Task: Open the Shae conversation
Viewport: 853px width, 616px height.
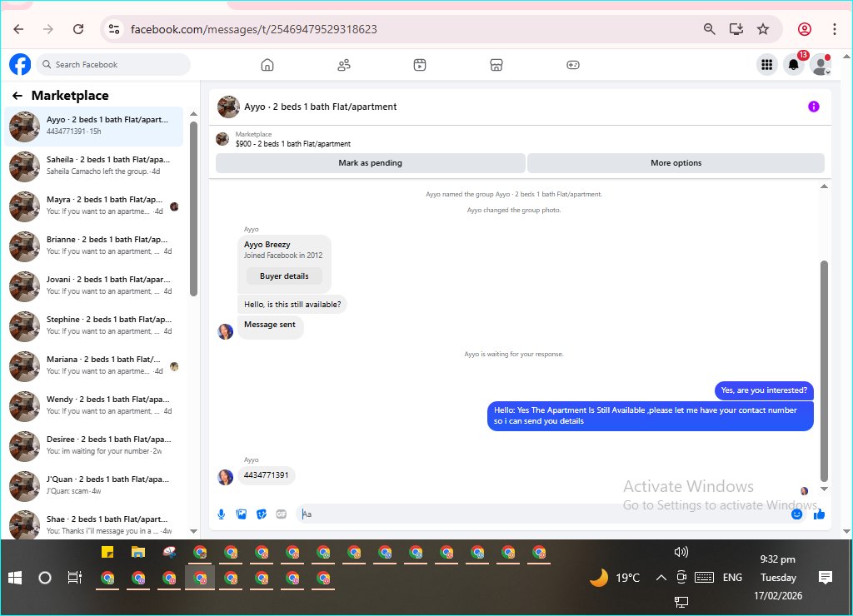Action: pos(94,523)
